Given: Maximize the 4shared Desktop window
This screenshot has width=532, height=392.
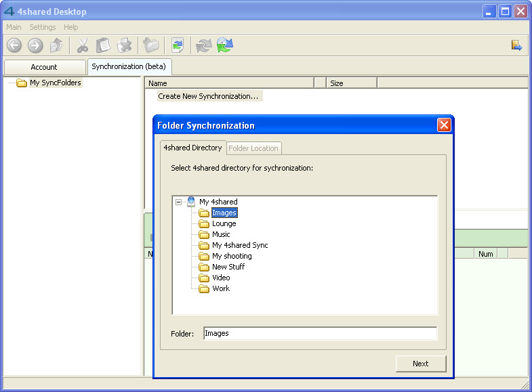Looking at the screenshot, I should pyautogui.click(x=505, y=12).
